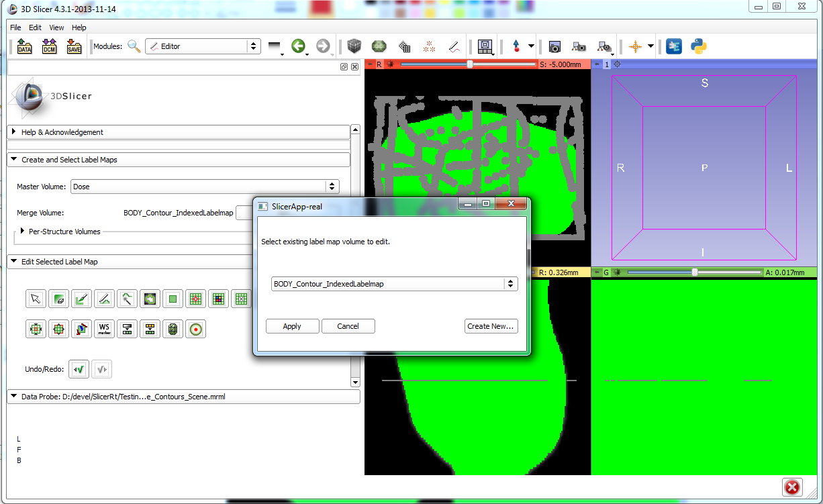Click the SAVE scene toolbar icon

(74, 46)
